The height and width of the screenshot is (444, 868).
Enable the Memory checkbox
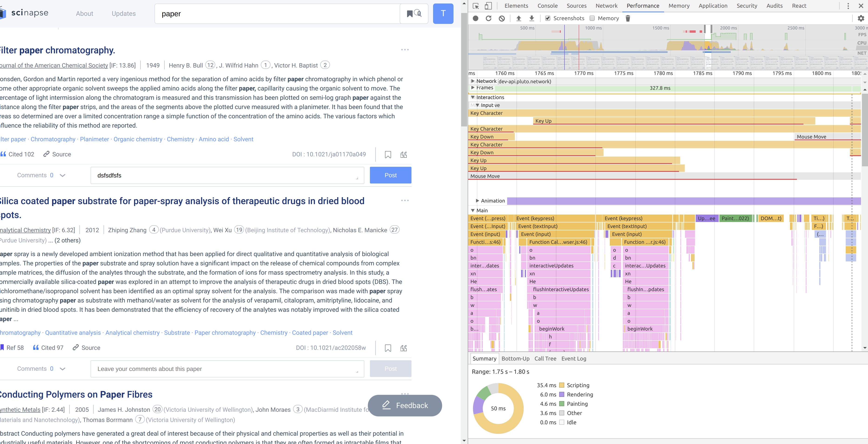(x=592, y=18)
